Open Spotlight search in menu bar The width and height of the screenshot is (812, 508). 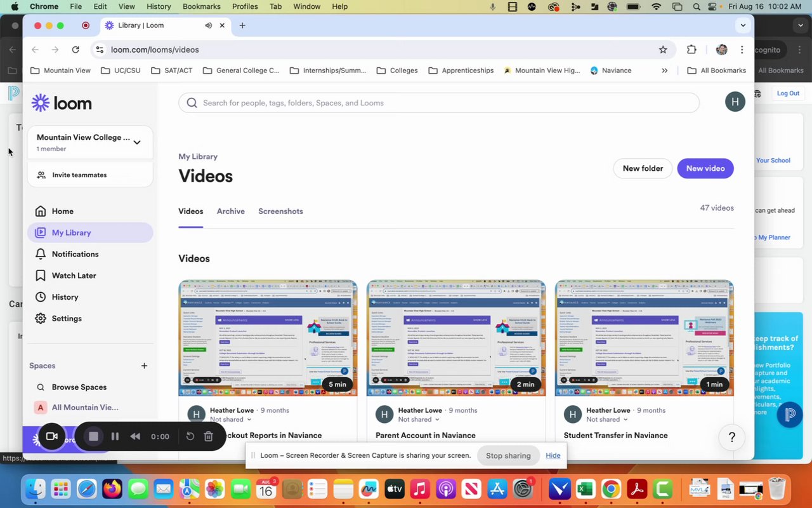click(697, 6)
